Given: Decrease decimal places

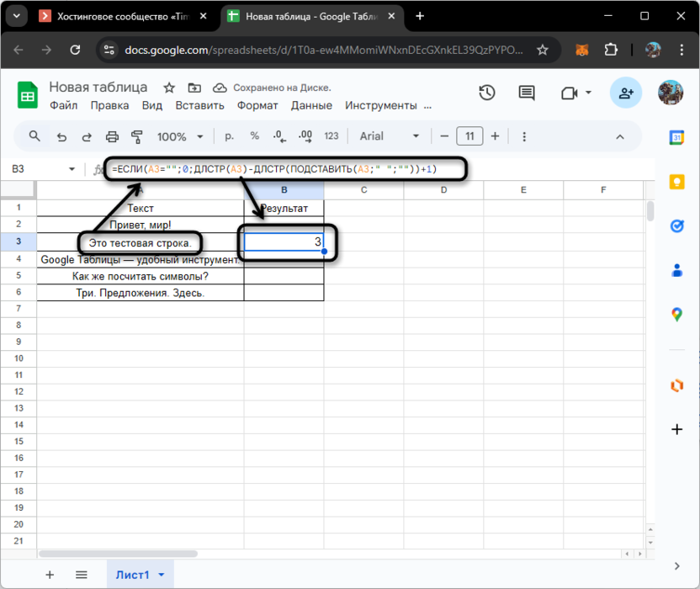Looking at the screenshot, I should point(279,136).
